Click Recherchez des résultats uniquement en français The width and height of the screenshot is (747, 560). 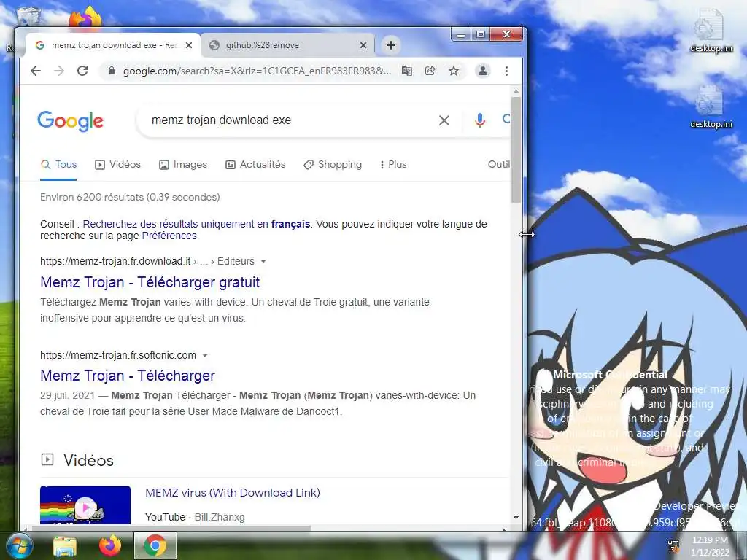point(196,224)
